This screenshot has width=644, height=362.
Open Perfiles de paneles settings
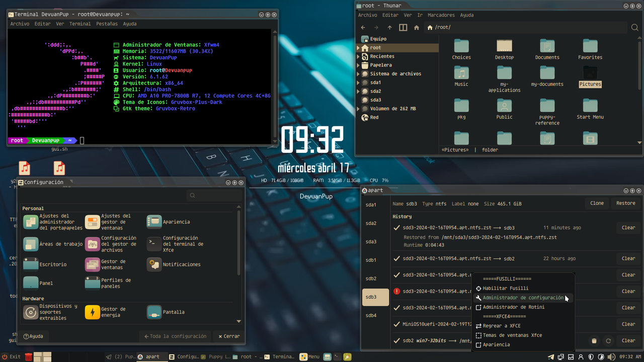tap(108, 283)
